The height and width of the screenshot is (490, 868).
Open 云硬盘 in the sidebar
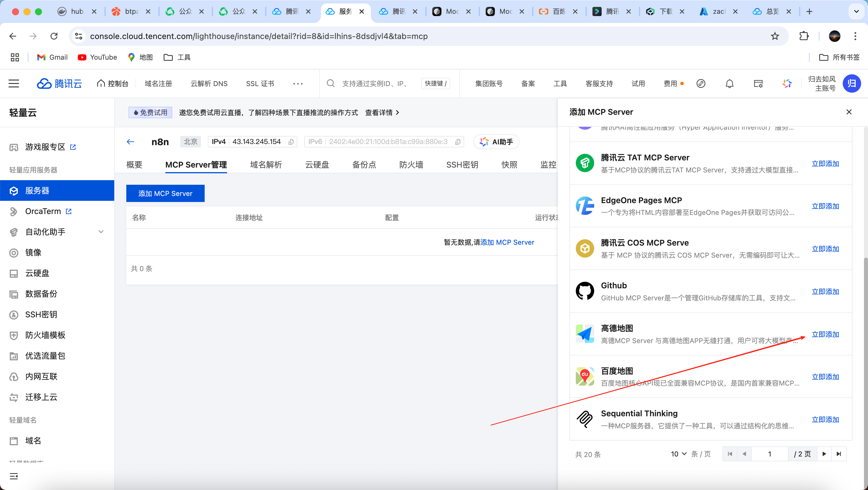(37, 273)
